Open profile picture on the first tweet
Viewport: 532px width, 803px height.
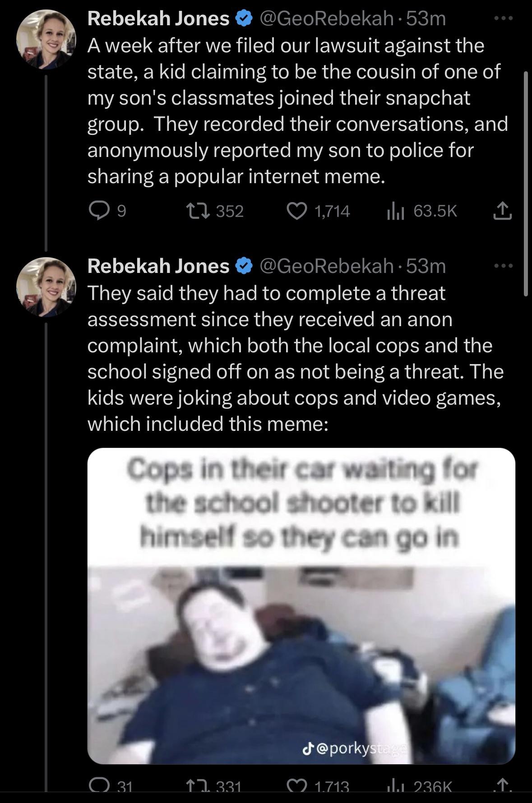(x=46, y=40)
